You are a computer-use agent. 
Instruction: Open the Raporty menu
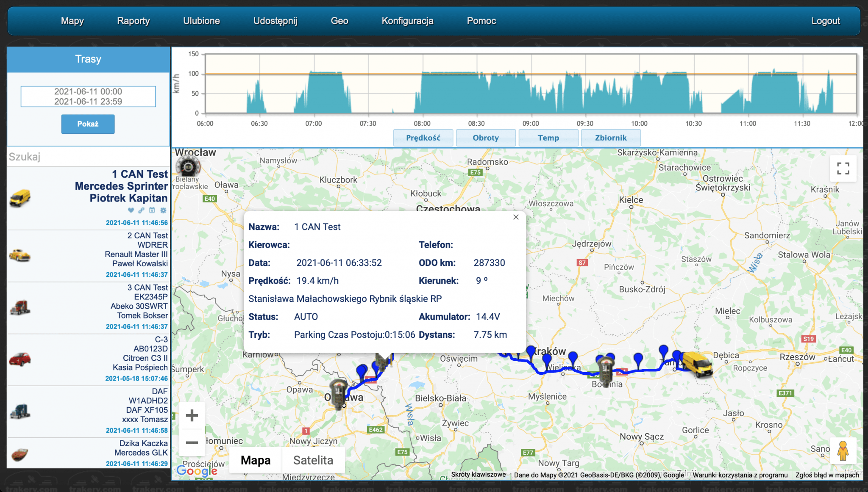(x=133, y=21)
